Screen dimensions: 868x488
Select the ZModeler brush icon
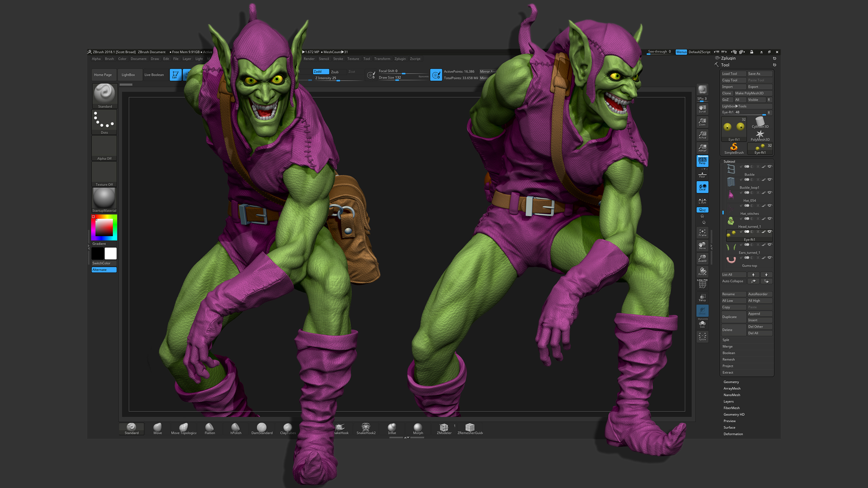point(444,428)
